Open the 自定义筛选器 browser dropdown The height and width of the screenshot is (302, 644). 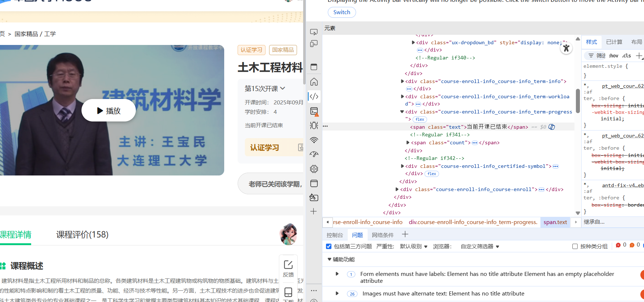pos(480,247)
